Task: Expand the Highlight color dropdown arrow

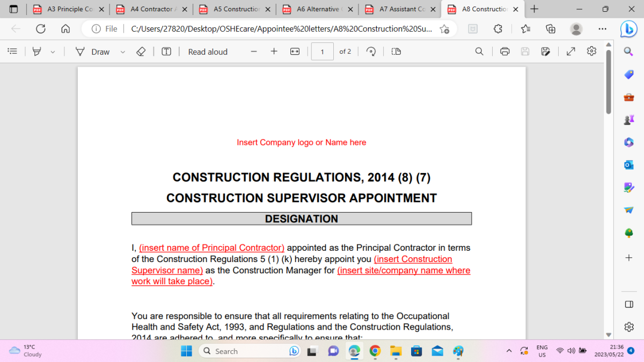Action: pos(53,52)
